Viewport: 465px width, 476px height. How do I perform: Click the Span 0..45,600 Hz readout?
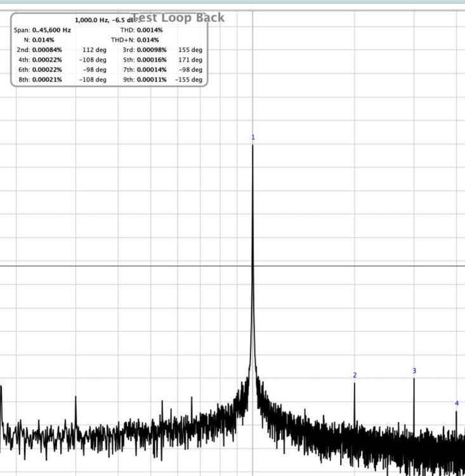click(43, 30)
